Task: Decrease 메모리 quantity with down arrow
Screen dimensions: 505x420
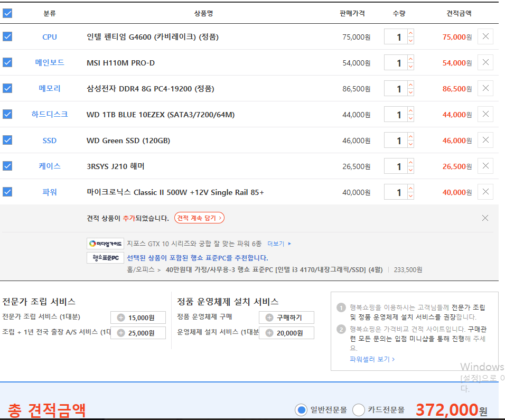Action: coord(410,92)
